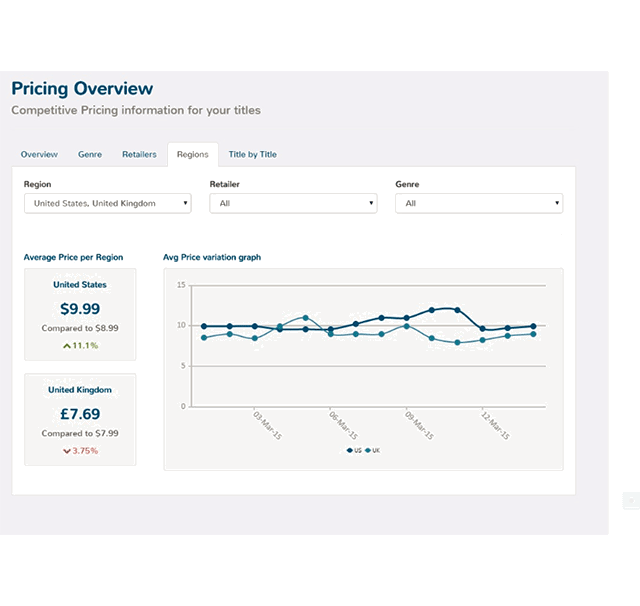Image resolution: width=640 pixels, height=606 pixels.
Task: Go to the Retailers tab
Action: pyautogui.click(x=139, y=154)
